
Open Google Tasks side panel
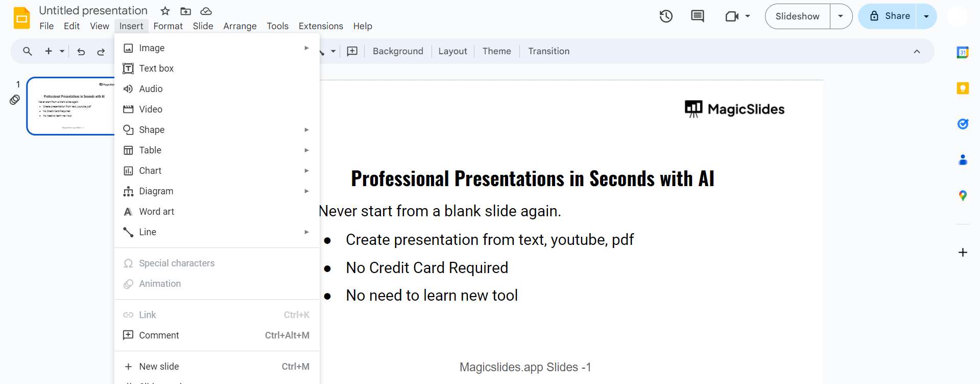[963, 124]
